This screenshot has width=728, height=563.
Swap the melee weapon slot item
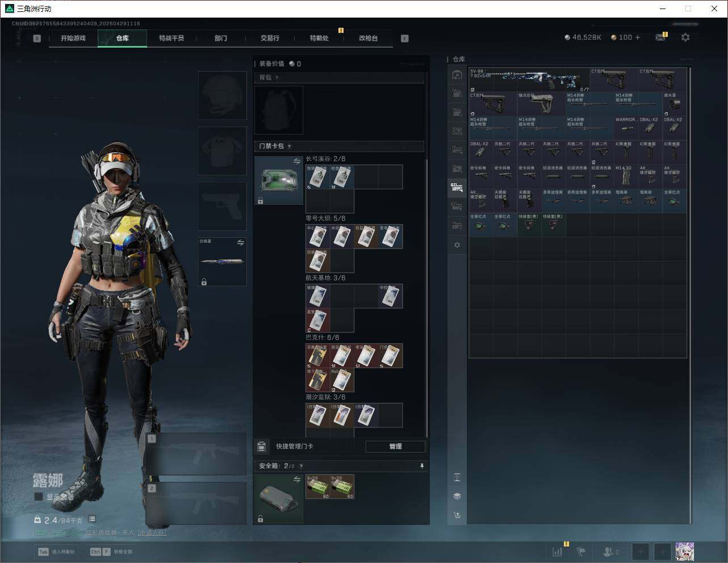[240, 242]
